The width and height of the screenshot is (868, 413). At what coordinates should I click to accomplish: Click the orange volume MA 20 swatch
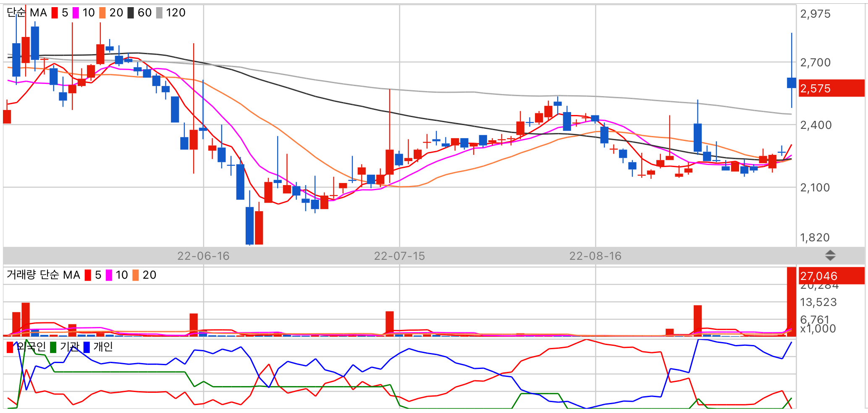[x=136, y=275]
